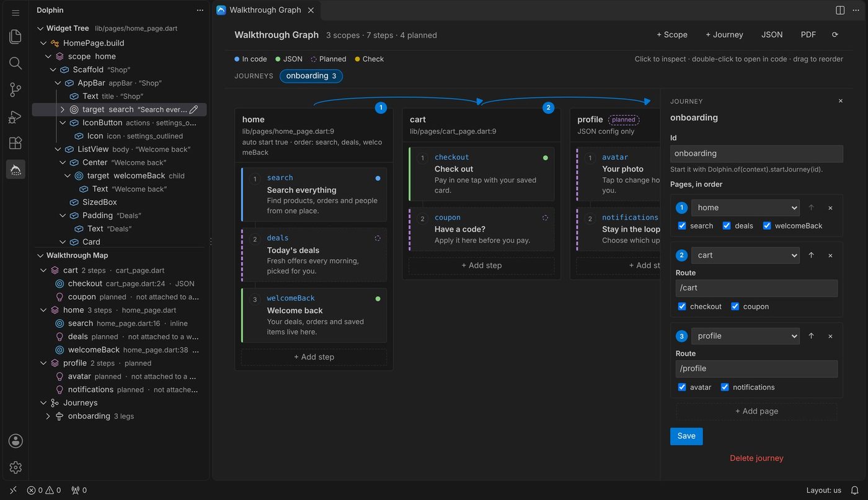
Task: Open the Manage settings gear
Action: click(15, 467)
